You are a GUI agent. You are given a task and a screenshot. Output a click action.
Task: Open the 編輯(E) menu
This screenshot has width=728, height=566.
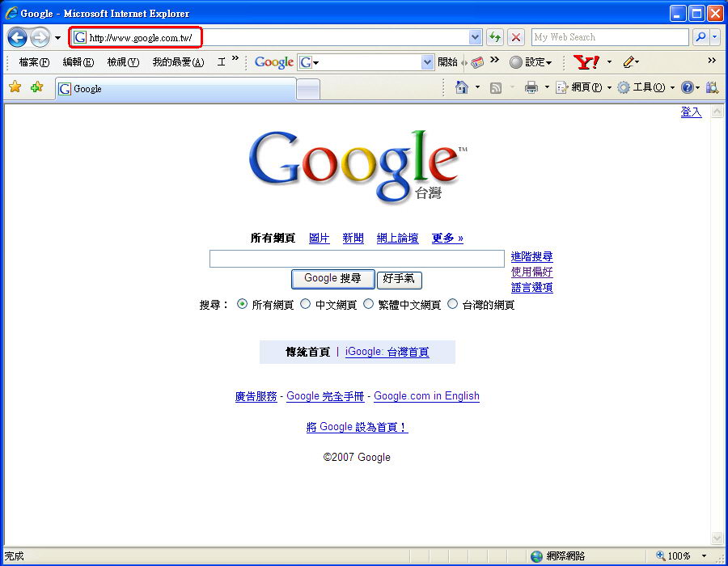[x=78, y=62]
